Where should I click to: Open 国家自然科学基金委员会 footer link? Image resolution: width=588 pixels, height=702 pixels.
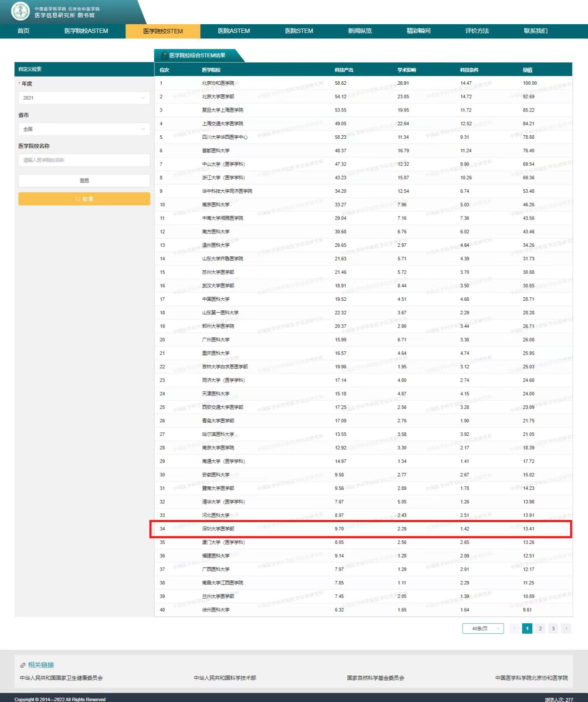pyautogui.click(x=376, y=678)
